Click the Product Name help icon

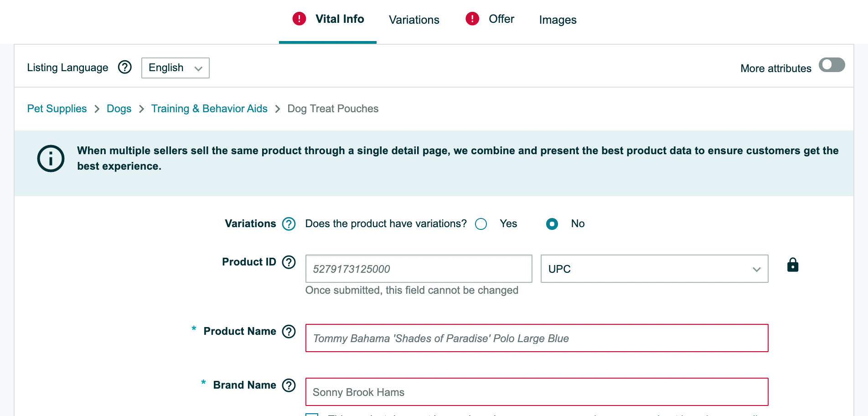click(x=289, y=332)
